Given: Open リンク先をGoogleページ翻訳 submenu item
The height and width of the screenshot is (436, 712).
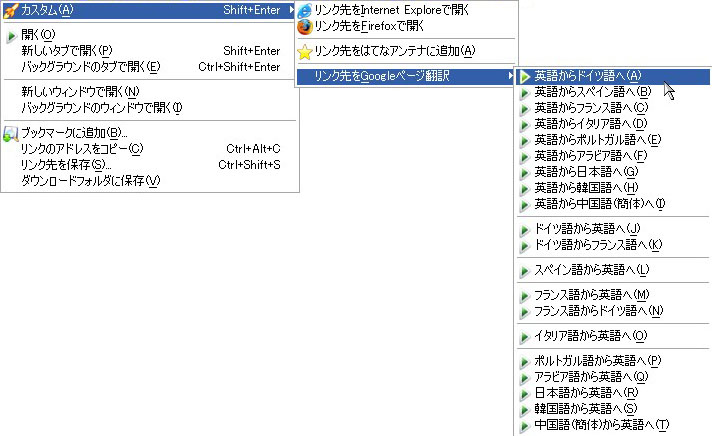Looking at the screenshot, I should coord(406,76).
